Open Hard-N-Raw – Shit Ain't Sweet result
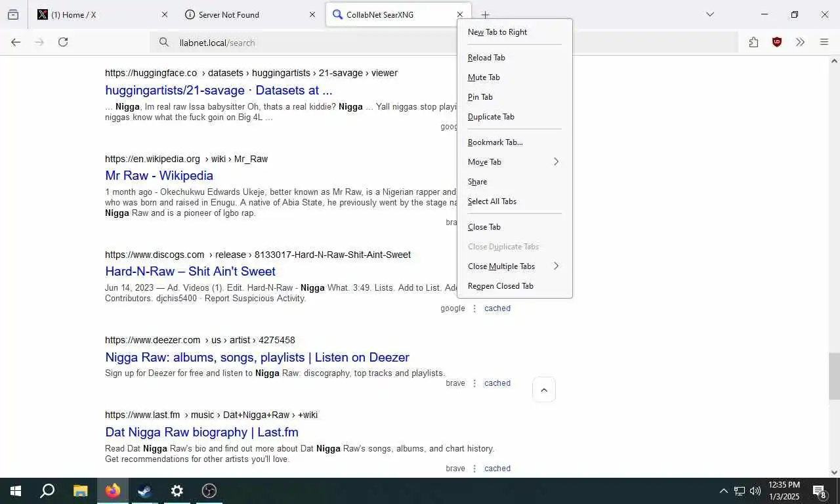840x504 pixels. [190, 271]
